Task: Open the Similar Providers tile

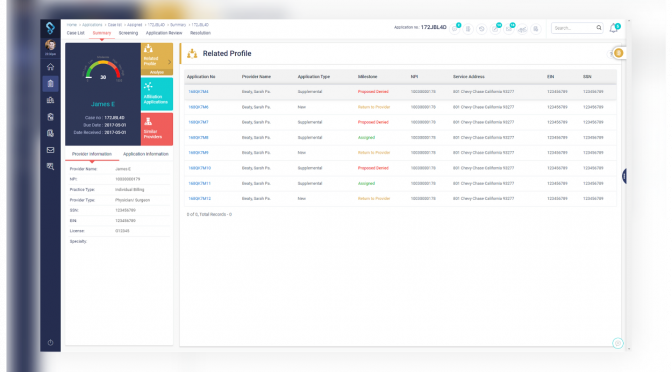Action: 157,129
